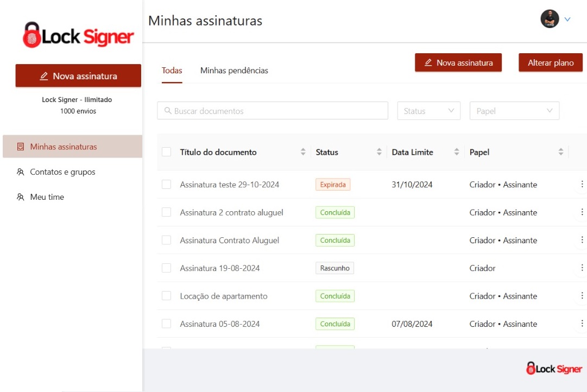
Task: Toggle the select-all checkbox in table header
Action: (167, 152)
